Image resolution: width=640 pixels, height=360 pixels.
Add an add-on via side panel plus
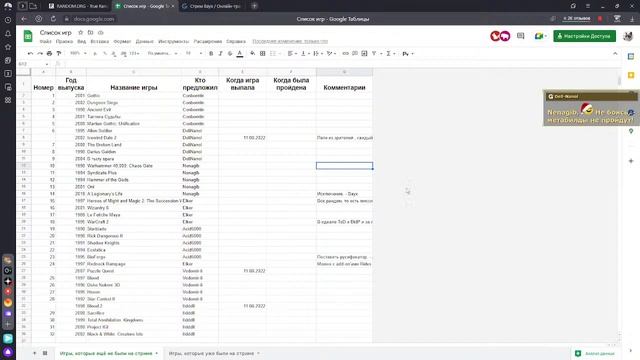pos(631,161)
